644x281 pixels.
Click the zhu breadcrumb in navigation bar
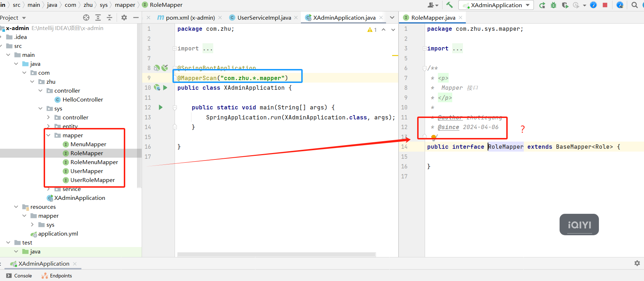[x=88, y=5]
